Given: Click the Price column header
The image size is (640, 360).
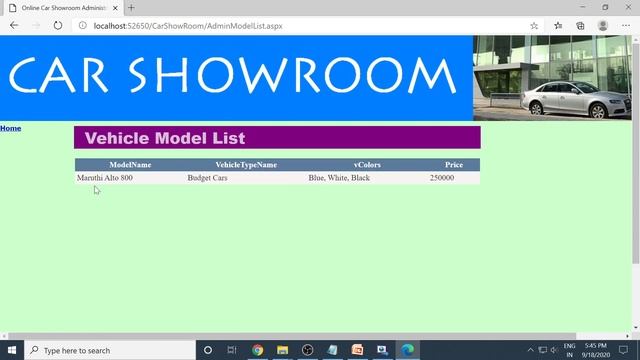Looking at the screenshot, I should 454,165.
